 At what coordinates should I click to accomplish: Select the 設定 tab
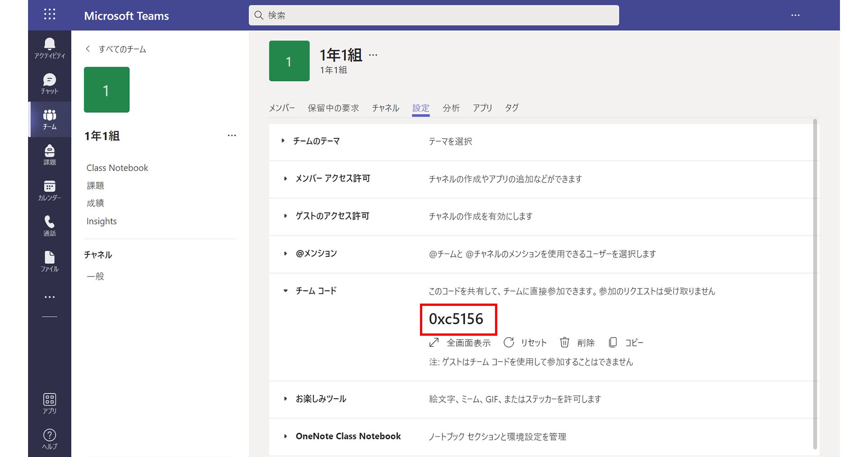pos(421,108)
